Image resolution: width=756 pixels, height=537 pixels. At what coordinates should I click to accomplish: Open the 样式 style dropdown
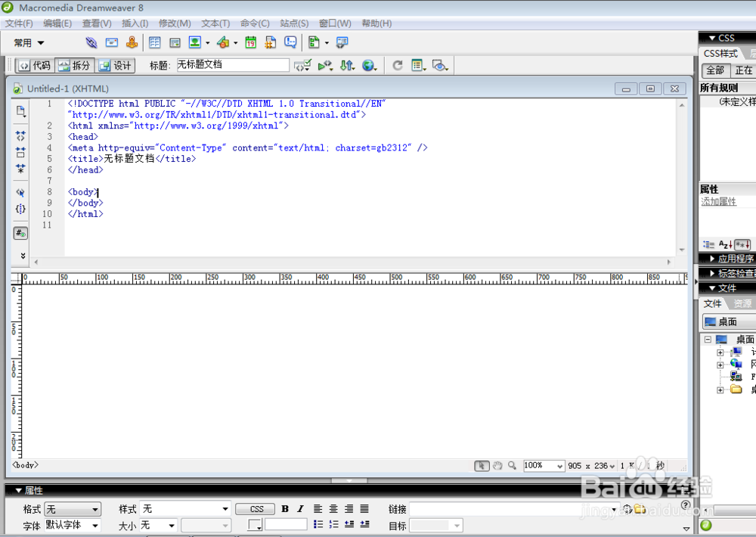185,509
